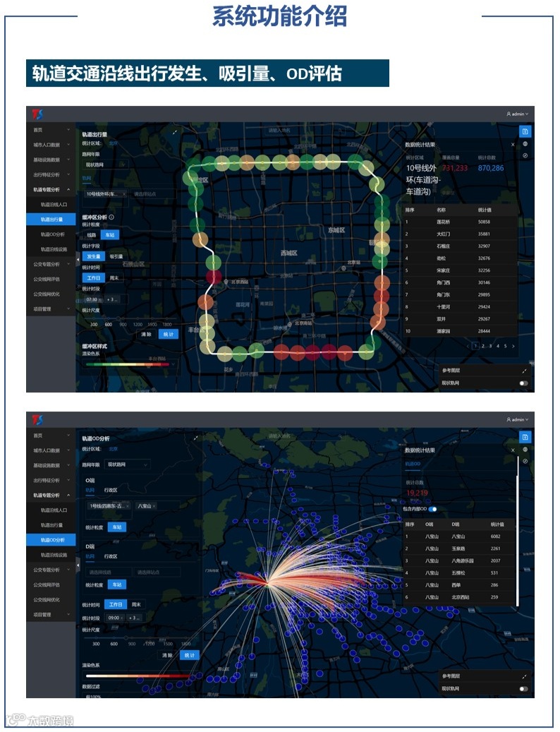
Task: Click the globe icon in the upper screenshot
Action: (525, 144)
